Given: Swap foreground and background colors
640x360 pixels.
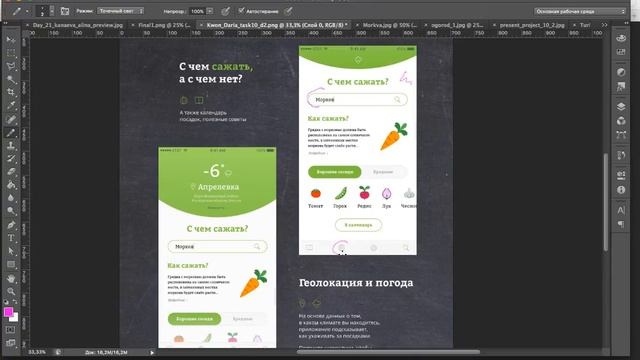Looking at the screenshot, I should pos(15,302).
